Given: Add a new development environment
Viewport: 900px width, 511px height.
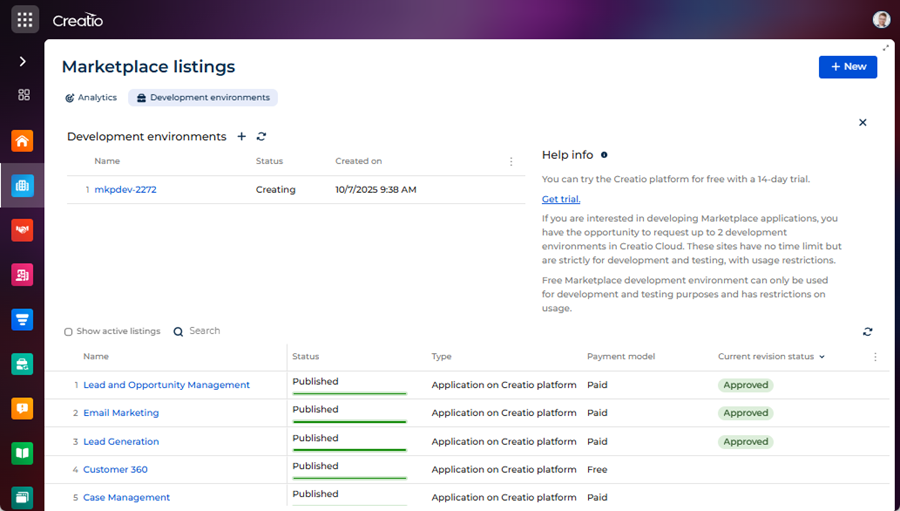Looking at the screenshot, I should (241, 137).
